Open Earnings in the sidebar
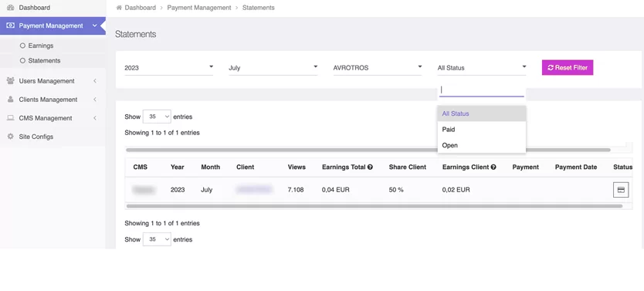 click(x=41, y=46)
